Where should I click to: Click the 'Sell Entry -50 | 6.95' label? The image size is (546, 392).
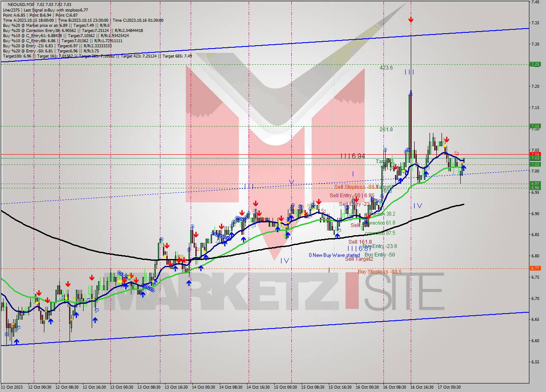(x=352, y=196)
